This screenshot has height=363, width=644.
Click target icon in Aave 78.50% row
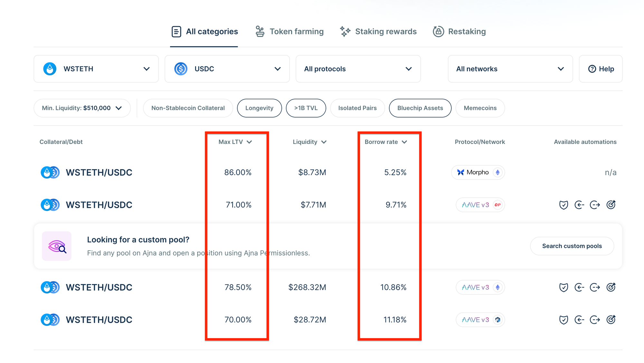611,287
